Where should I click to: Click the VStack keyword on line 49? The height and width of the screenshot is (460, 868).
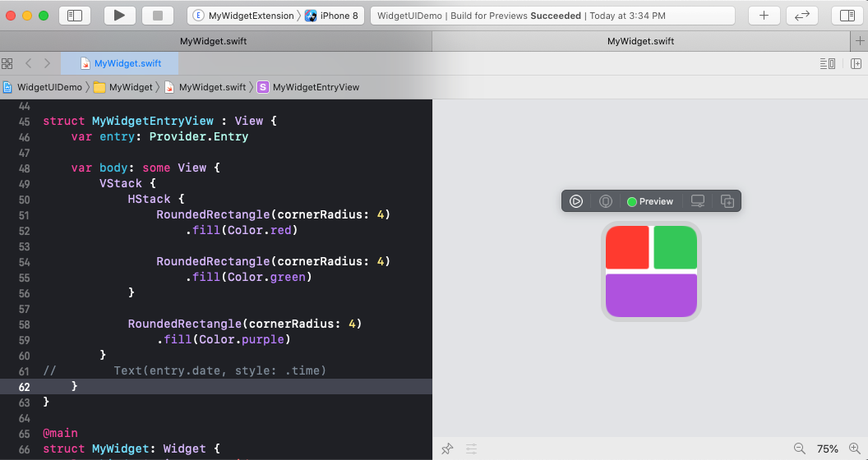click(121, 183)
